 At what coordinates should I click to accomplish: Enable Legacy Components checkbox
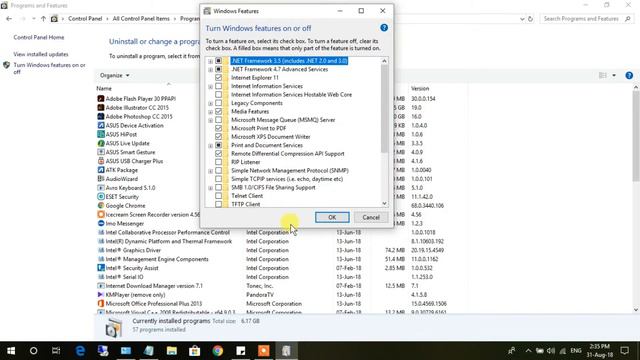[x=218, y=103]
